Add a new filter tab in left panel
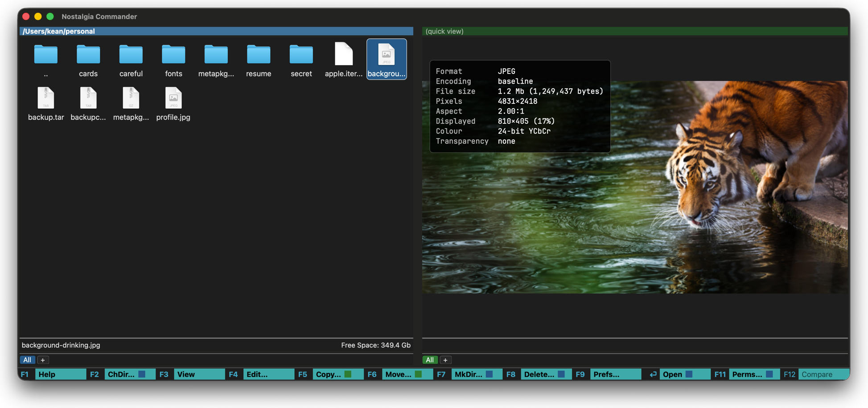The height and width of the screenshot is (408, 868). (43, 360)
